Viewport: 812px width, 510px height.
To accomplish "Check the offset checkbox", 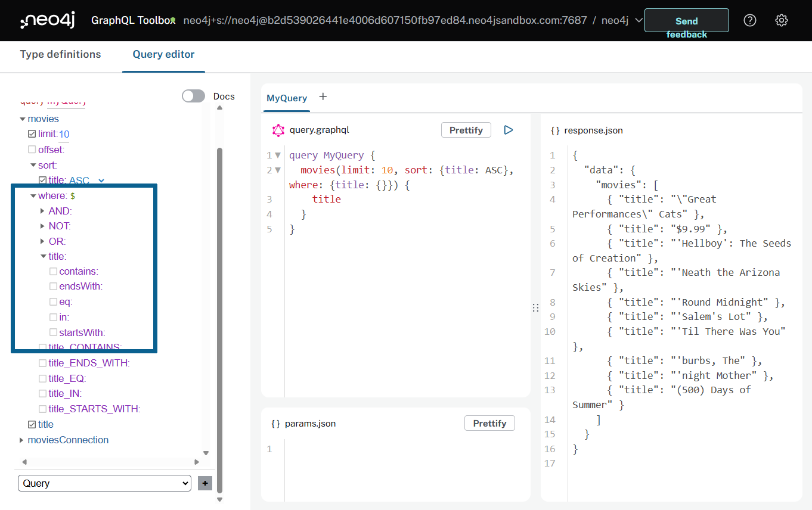I will [32, 150].
